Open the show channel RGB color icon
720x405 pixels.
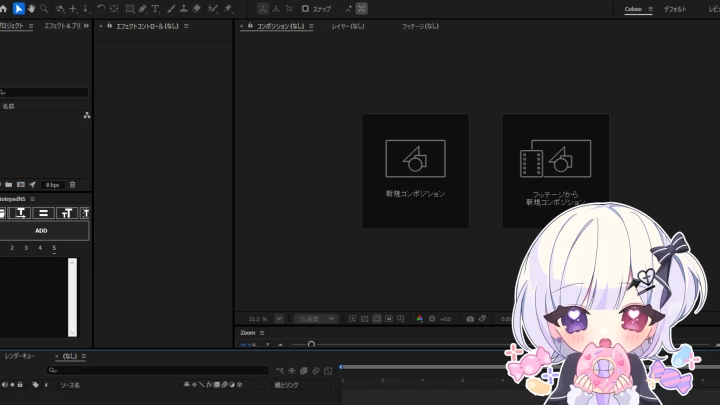click(x=419, y=319)
